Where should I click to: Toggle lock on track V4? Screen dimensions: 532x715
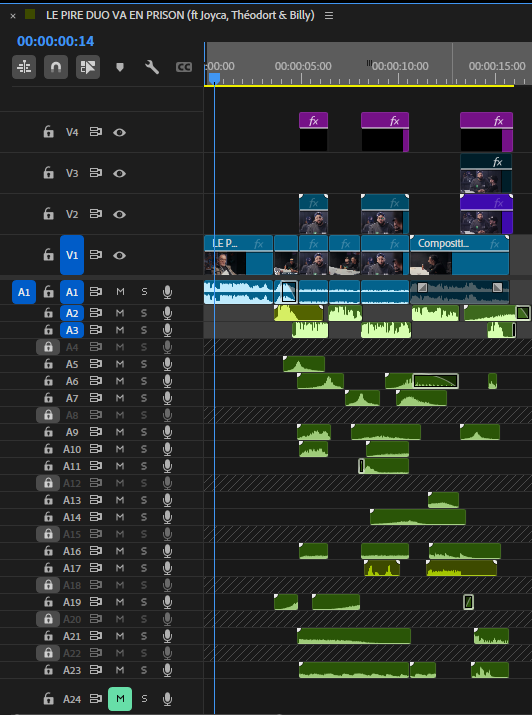[48, 132]
